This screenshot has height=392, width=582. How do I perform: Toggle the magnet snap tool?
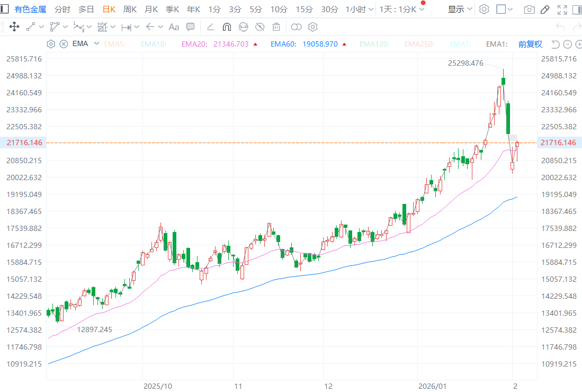[227, 26]
